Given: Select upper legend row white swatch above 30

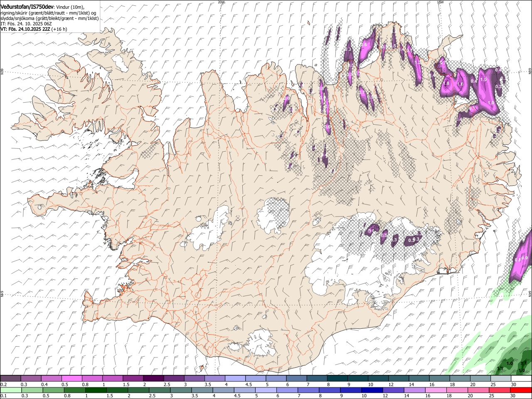Looking at the screenshot, I should [x=521, y=379].
